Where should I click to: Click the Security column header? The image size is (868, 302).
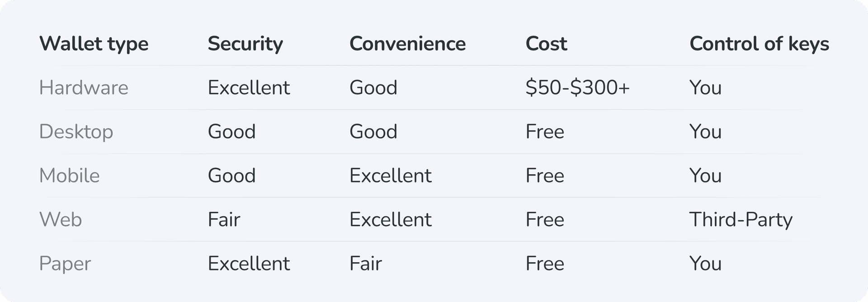pyautogui.click(x=245, y=44)
